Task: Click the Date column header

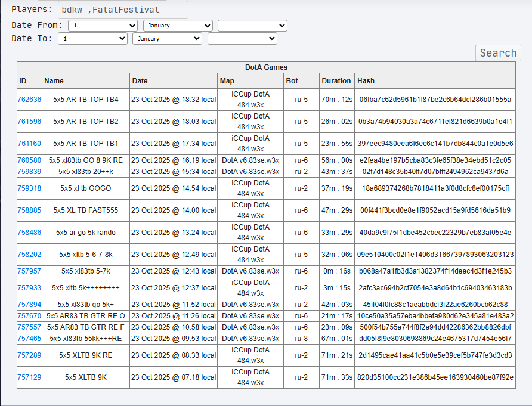Action: pyautogui.click(x=174, y=80)
